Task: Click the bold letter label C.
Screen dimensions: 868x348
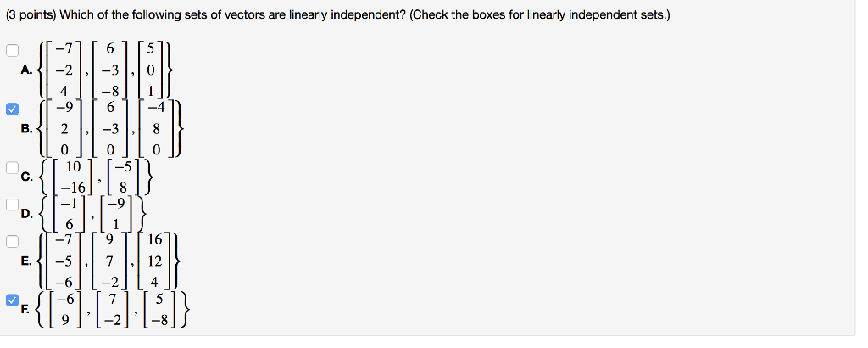Action: [x=27, y=177]
